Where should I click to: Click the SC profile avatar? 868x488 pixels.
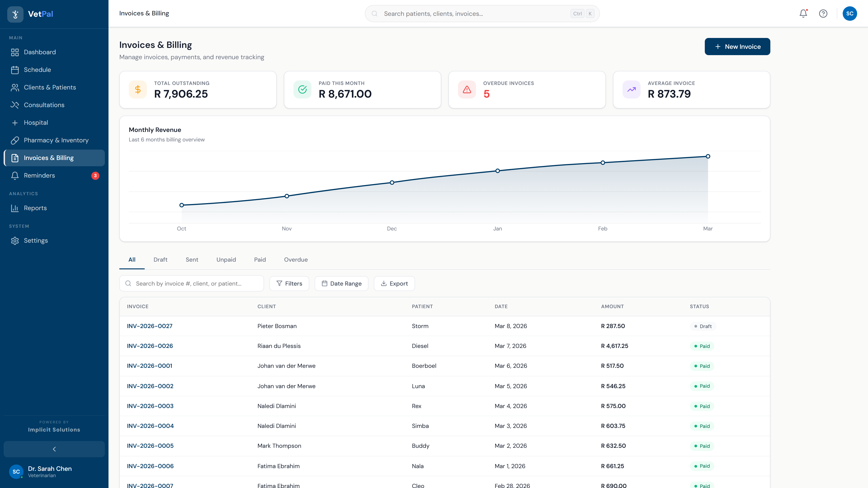[849, 14]
